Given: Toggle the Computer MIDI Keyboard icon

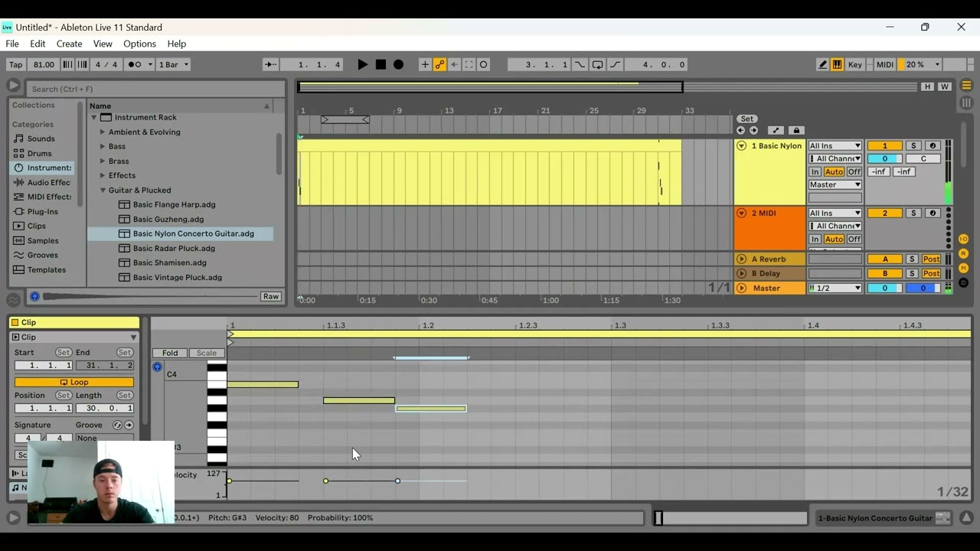Looking at the screenshot, I should (837, 64).
